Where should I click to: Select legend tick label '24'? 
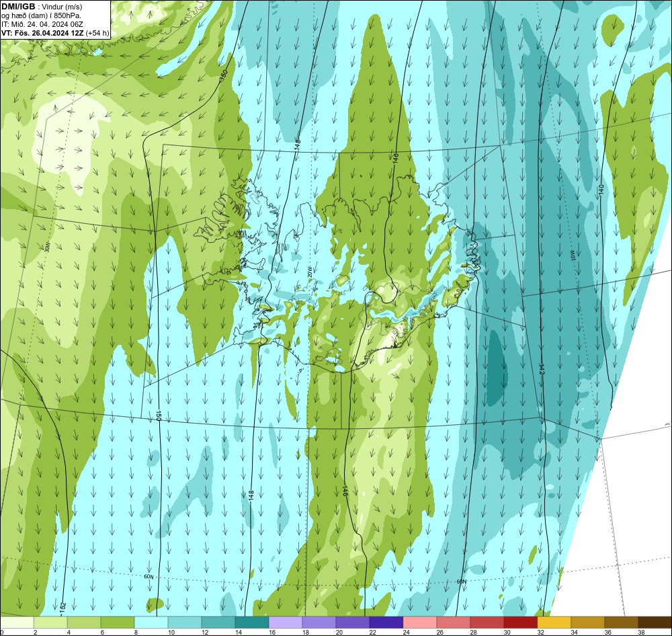click(407, 632)
